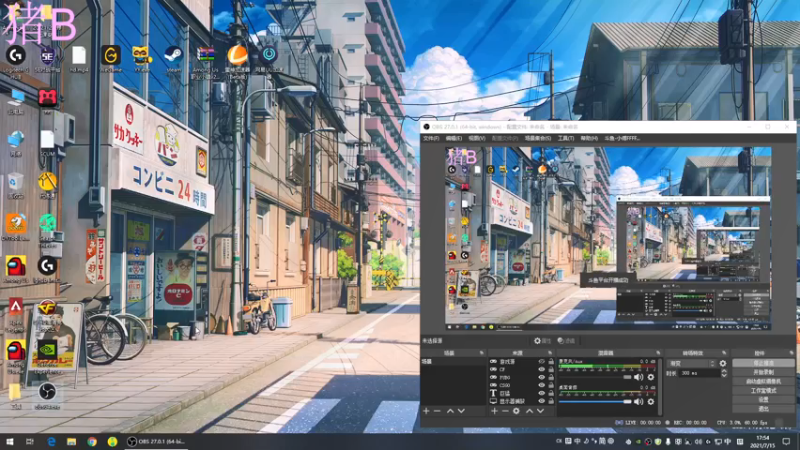Move the scene down in the Scenes list
The width and height of the screenshot is (800, 450).
point(461,411)
